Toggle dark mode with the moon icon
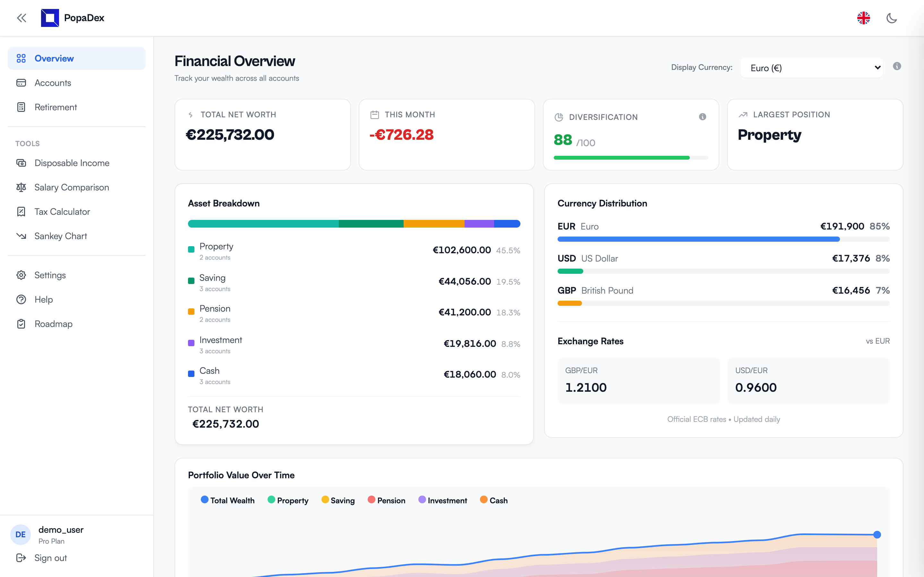The image size is (924, 577). pyautogui.click(x=892, y=18)
